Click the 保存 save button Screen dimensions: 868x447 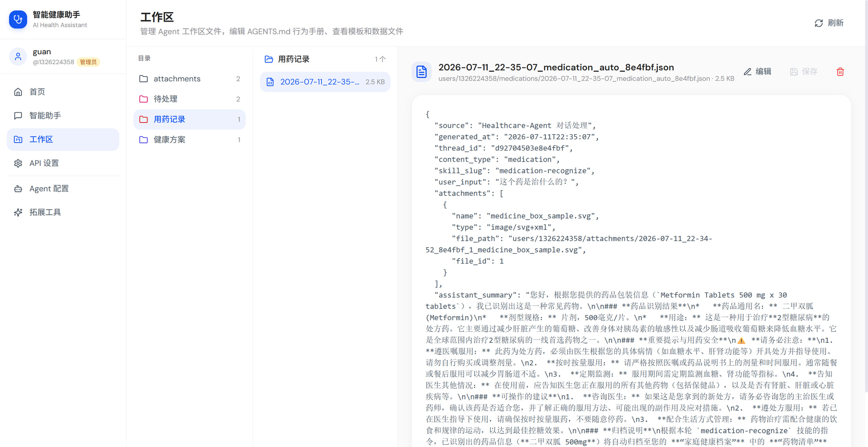click(803, 71)
